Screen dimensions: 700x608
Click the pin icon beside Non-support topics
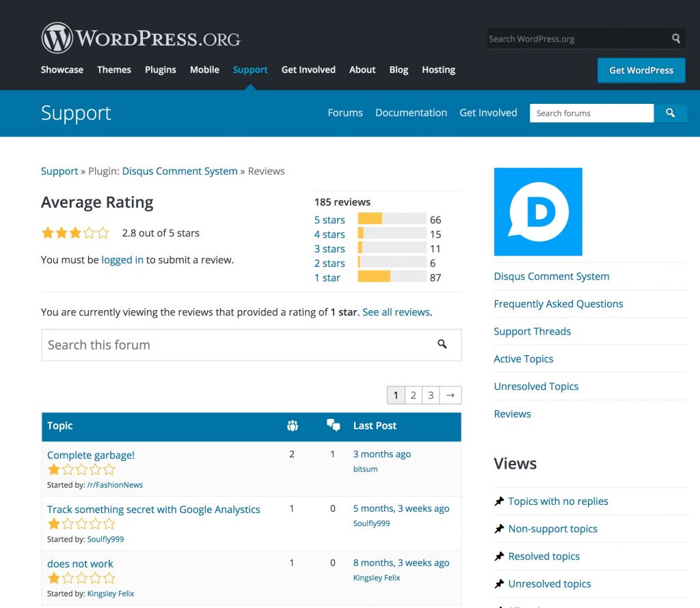499,529
